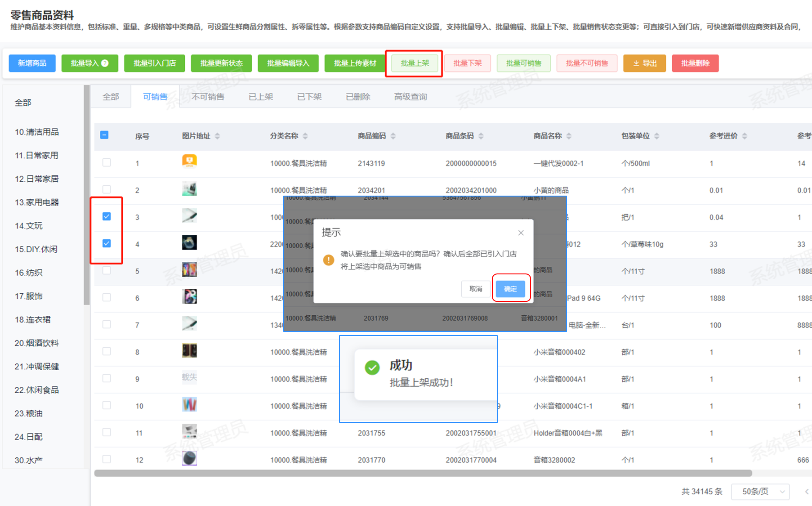812x506 pixels.
Task: Sort by 参考进价 column arrows
Action: (x=745, y=136)
